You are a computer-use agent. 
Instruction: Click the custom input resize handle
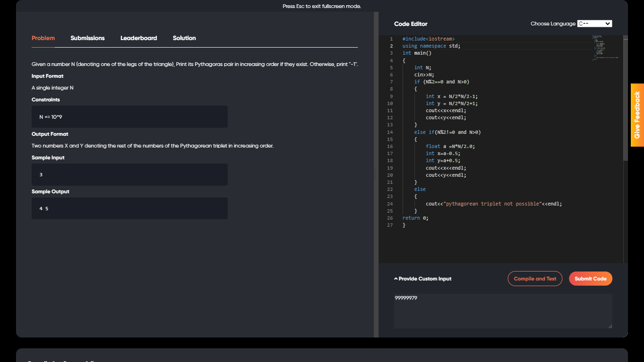[x=610, y=326]
